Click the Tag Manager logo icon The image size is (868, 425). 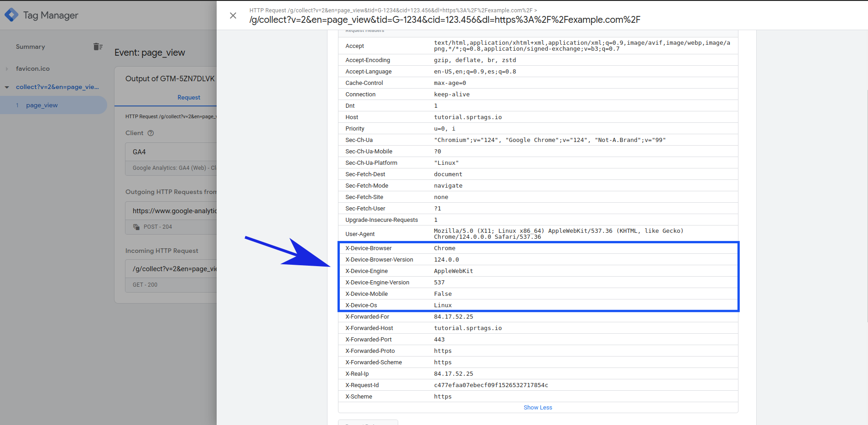(x=11, y=15)
